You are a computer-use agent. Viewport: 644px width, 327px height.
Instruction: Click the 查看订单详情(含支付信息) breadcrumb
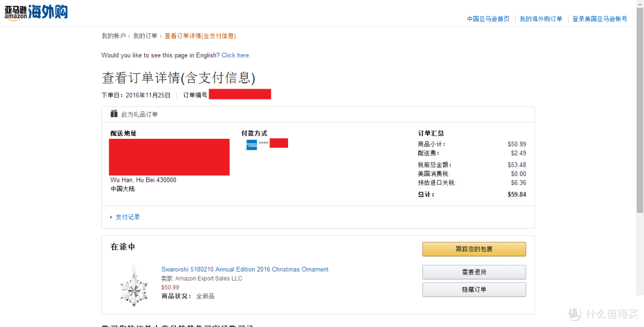pos(200,36)
